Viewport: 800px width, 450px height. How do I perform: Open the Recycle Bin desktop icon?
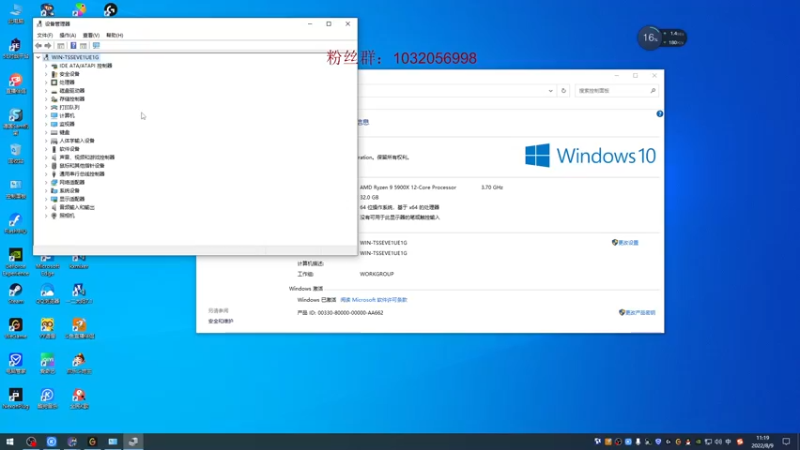click(15, 154)
